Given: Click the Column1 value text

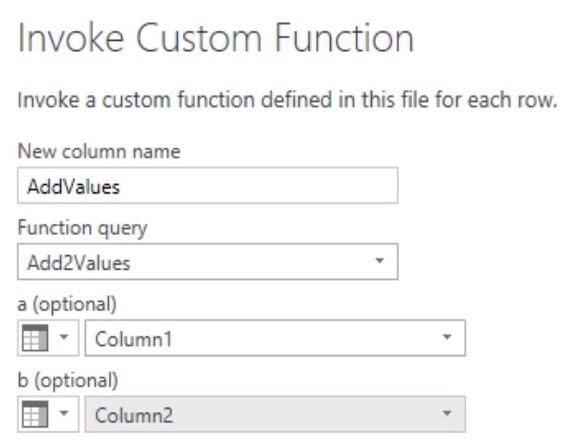Looking at the screenshot, I should pyautogui.click(x=133, y=339).
